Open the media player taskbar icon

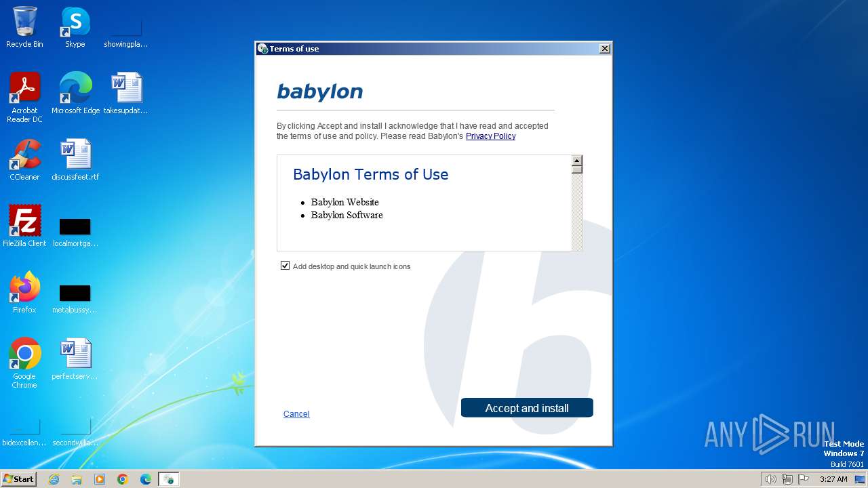pyautogui.click(x=100, y=479)
